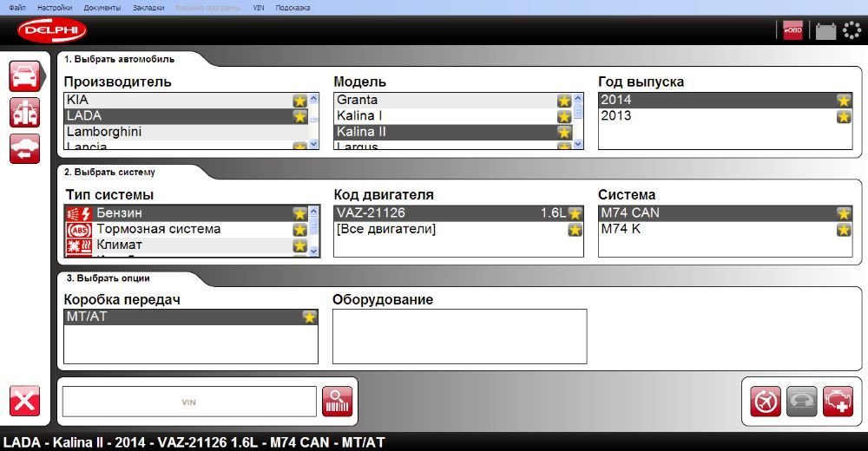The height and width of the screenshot is (451, 868).
Task: Toggle favorite star for Климат
Action: [x=299, y=245]
